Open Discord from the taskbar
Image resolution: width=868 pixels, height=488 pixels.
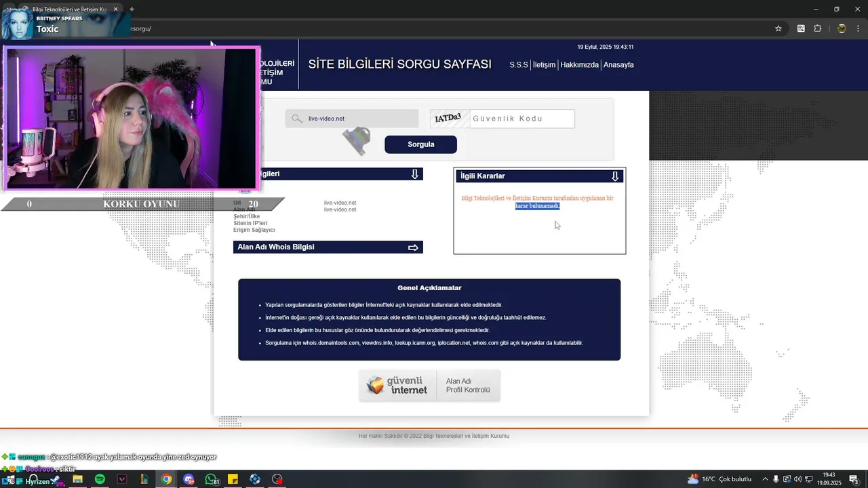tap(189, 479)
